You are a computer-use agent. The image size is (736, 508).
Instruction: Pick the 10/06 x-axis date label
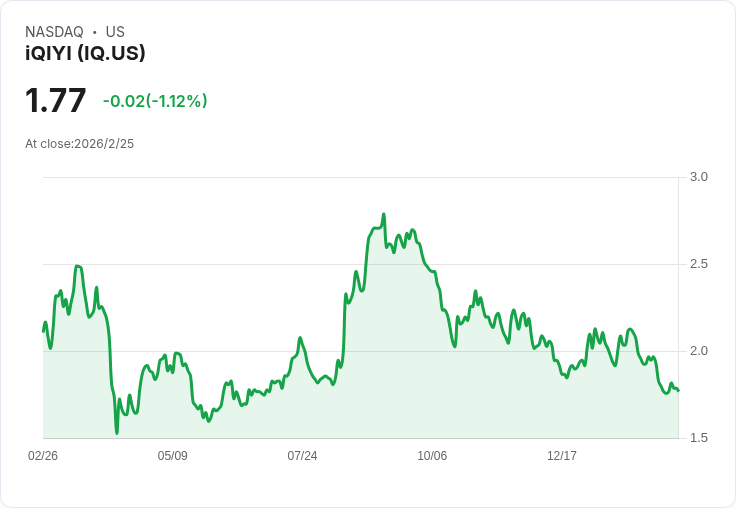pos(432,456)
